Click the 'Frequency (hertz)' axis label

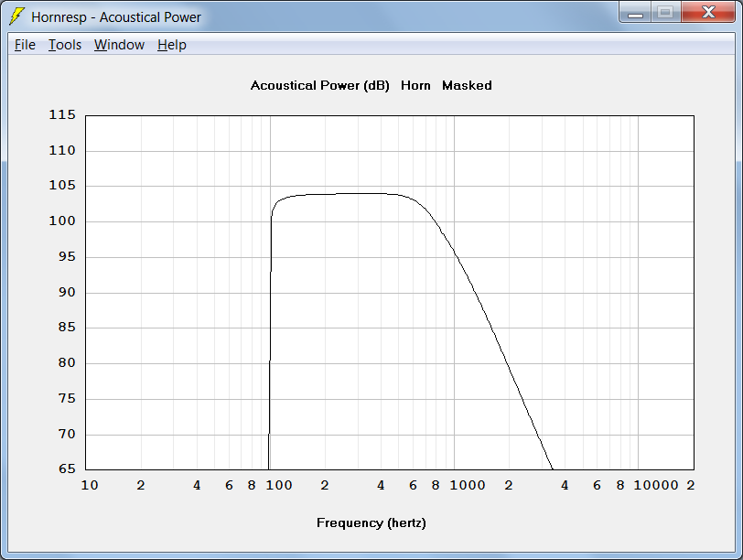click(x=371, y=523)
